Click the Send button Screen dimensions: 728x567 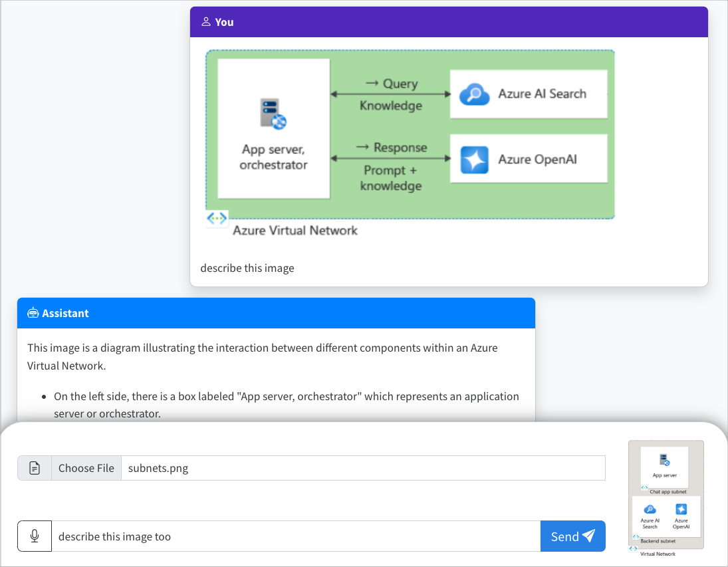(572, 536)
